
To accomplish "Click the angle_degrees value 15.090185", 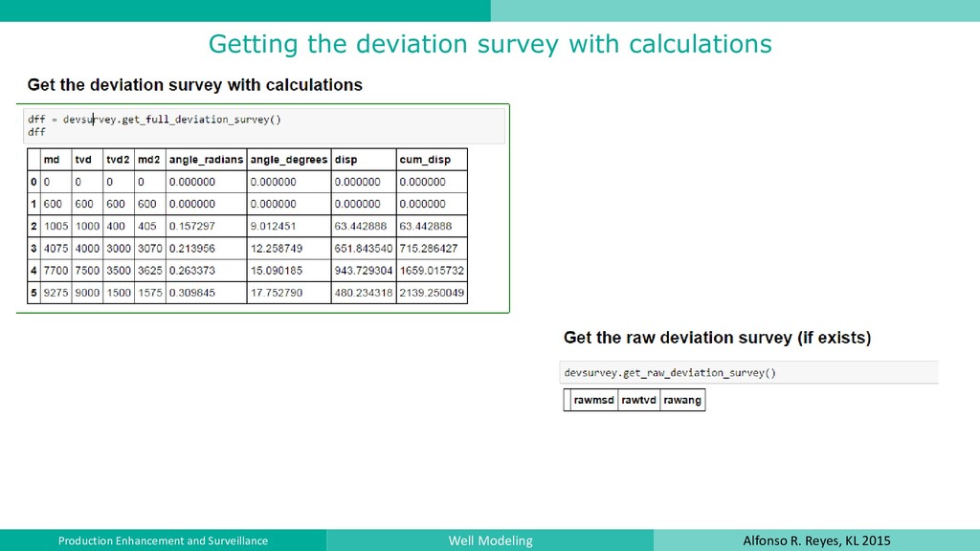I will (277, 271).
